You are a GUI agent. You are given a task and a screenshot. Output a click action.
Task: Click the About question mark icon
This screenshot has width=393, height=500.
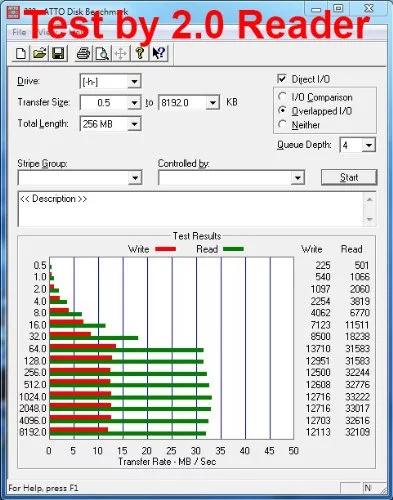140,53
